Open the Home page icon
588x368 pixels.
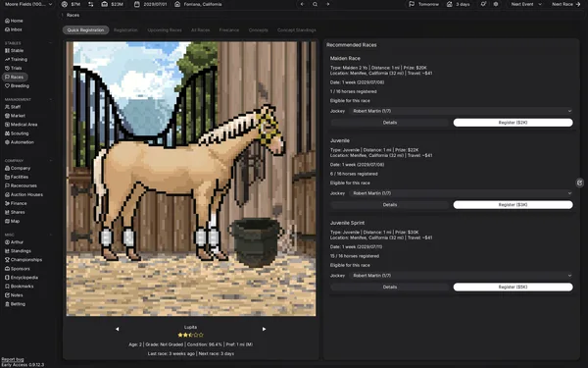coord(7,21)
